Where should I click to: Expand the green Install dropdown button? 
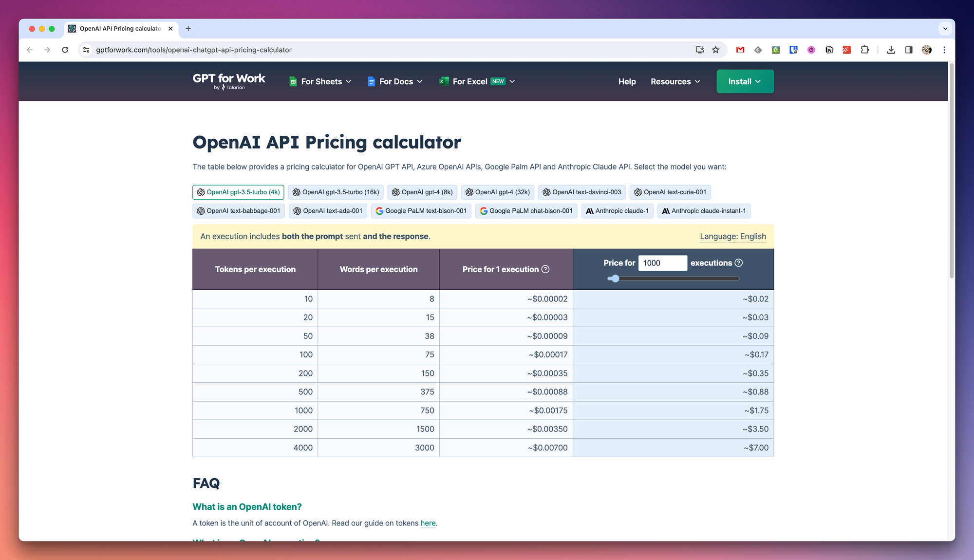(x=745, y=81)
